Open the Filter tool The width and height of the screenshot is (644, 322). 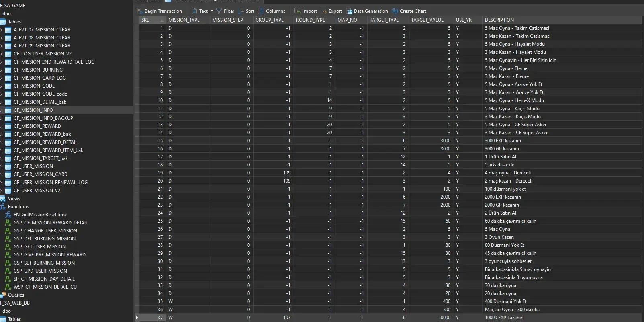pyautogui.click(x=219, y=11)
